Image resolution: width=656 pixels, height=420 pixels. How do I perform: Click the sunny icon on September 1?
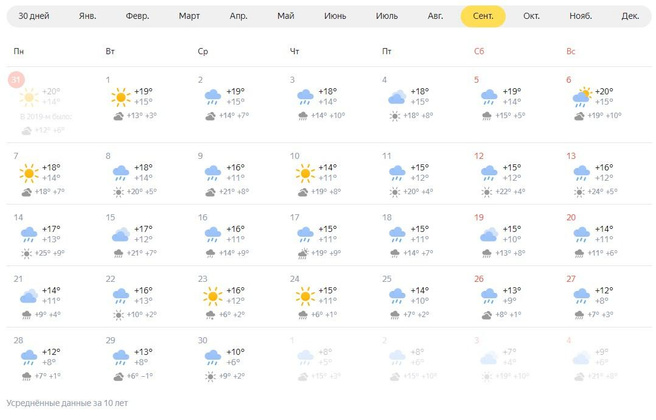tap(121, 96)
